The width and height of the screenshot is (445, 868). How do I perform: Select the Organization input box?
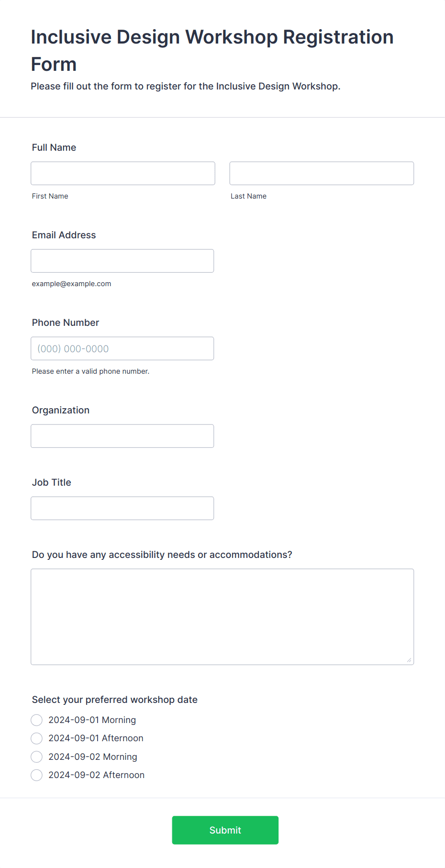pyautogui.click(x=122, y=436)
